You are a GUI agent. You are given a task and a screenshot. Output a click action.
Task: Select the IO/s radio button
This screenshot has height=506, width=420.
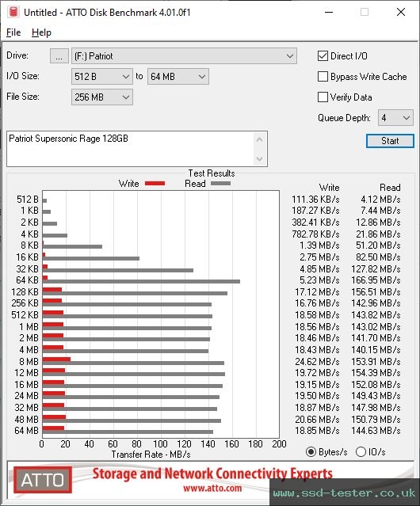[361, 452]
